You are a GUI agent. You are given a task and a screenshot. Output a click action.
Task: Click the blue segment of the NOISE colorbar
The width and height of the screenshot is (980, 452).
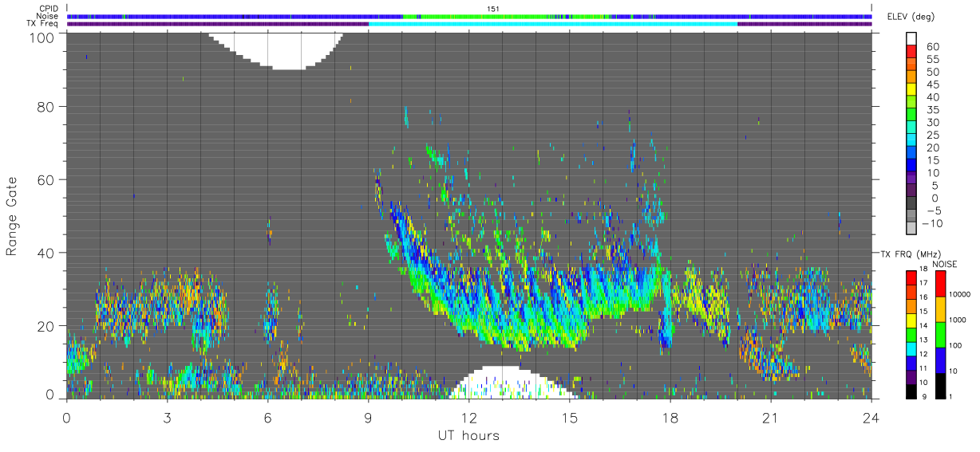pyautogui.click(x=940, y=360)
